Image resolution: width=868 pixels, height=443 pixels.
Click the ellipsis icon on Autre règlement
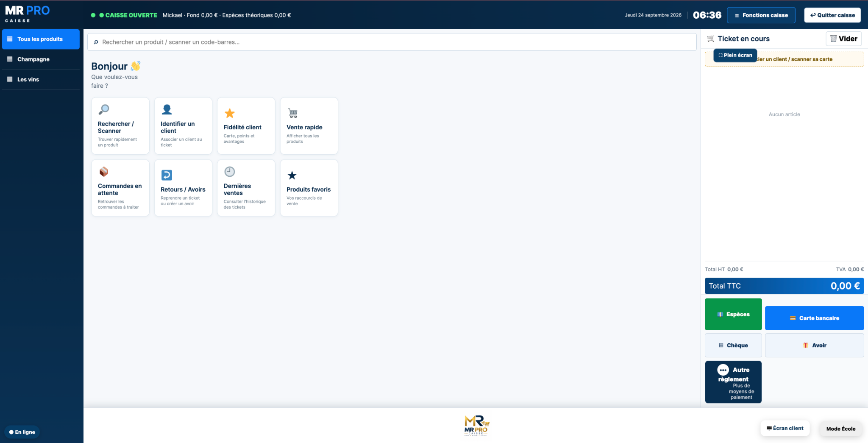tap(723, 370)
